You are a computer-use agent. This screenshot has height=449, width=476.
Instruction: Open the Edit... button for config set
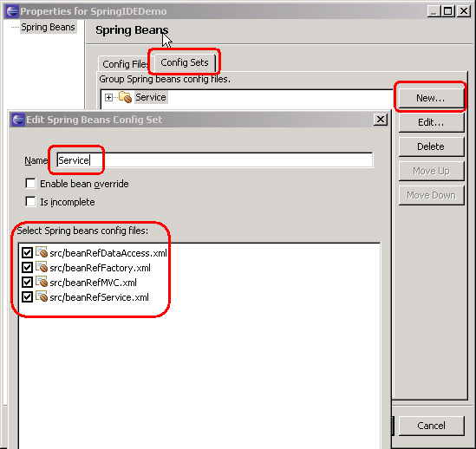pos(431,122)
